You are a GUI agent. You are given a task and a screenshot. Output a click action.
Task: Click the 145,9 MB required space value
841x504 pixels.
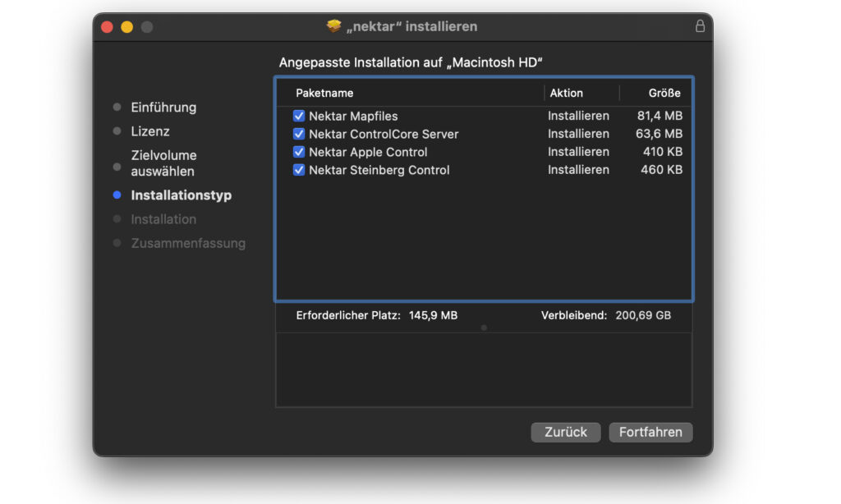[434, 315]
